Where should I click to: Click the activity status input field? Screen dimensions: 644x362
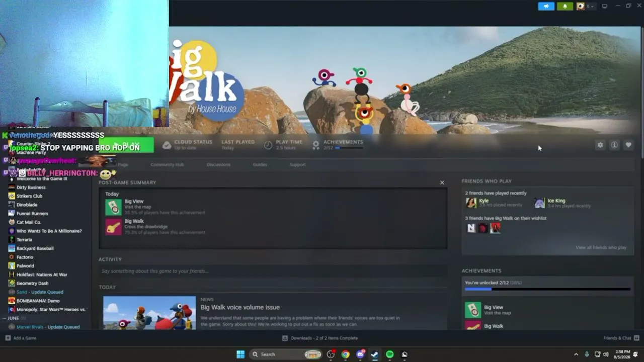coord(273,271)
